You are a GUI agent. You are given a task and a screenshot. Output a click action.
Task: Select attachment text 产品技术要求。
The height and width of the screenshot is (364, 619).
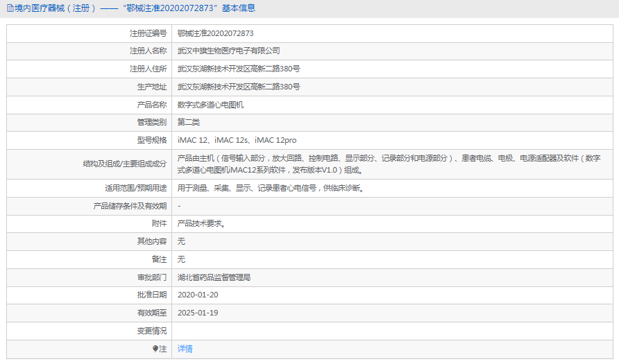click(x=201, y=224)
